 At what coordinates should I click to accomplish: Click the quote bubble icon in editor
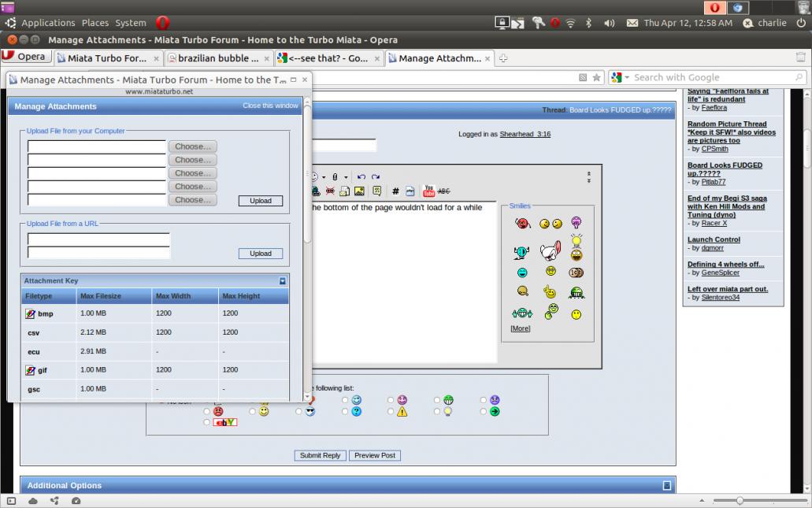pos(377,191)
